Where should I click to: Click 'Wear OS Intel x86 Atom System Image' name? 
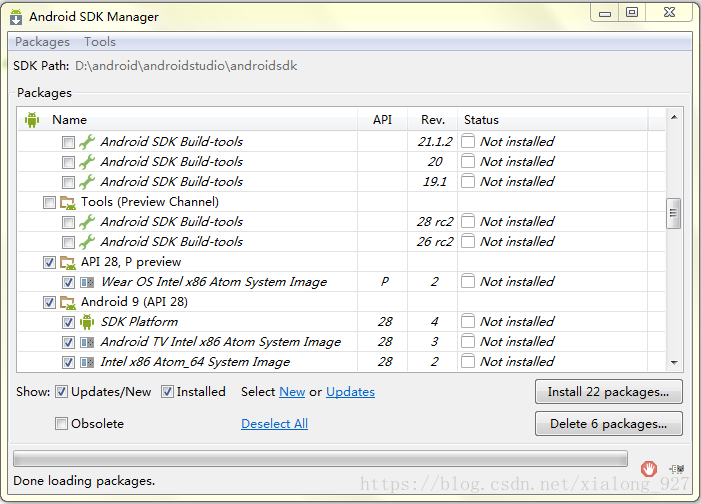point(214,282)
